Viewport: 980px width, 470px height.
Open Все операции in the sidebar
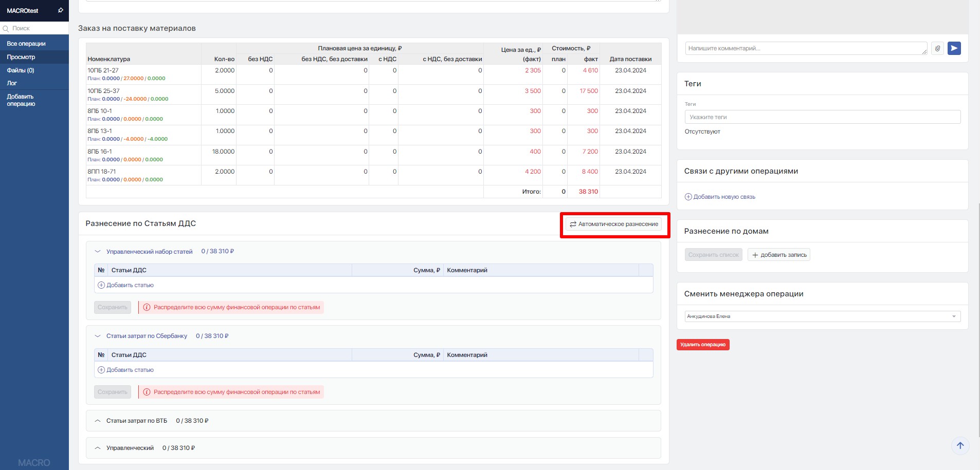[26, 44]
